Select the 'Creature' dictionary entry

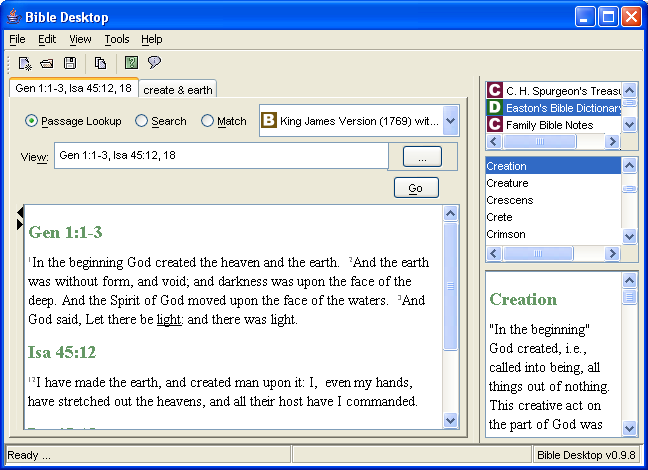pos(553,183)
